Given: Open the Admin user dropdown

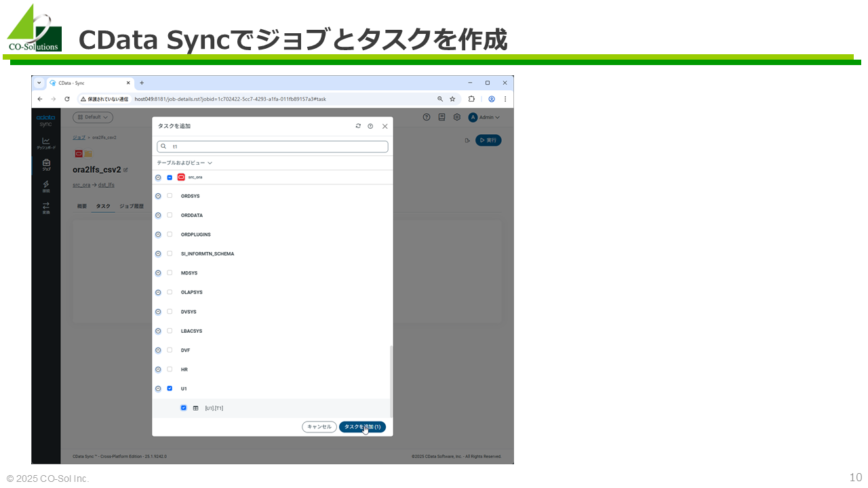Looking at the screenshot, I should coord(484,117).
